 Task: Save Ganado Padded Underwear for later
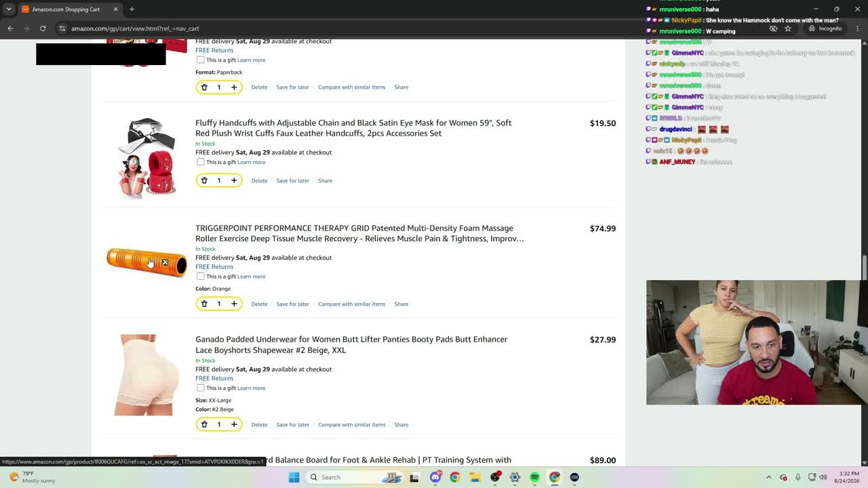point(292,424)
